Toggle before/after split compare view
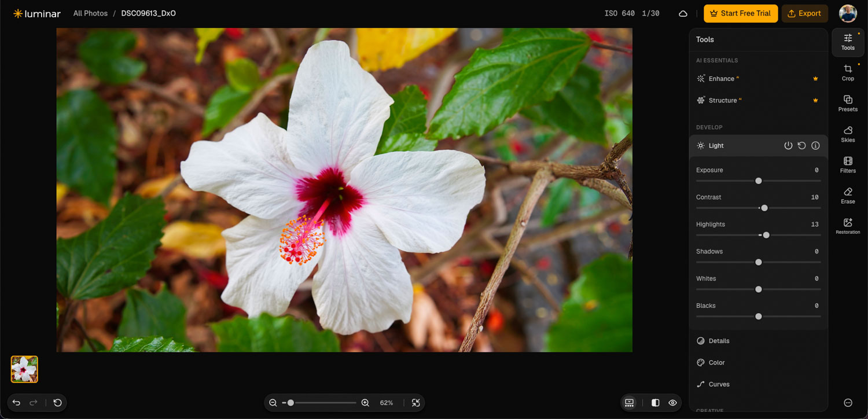 (655, 403)
